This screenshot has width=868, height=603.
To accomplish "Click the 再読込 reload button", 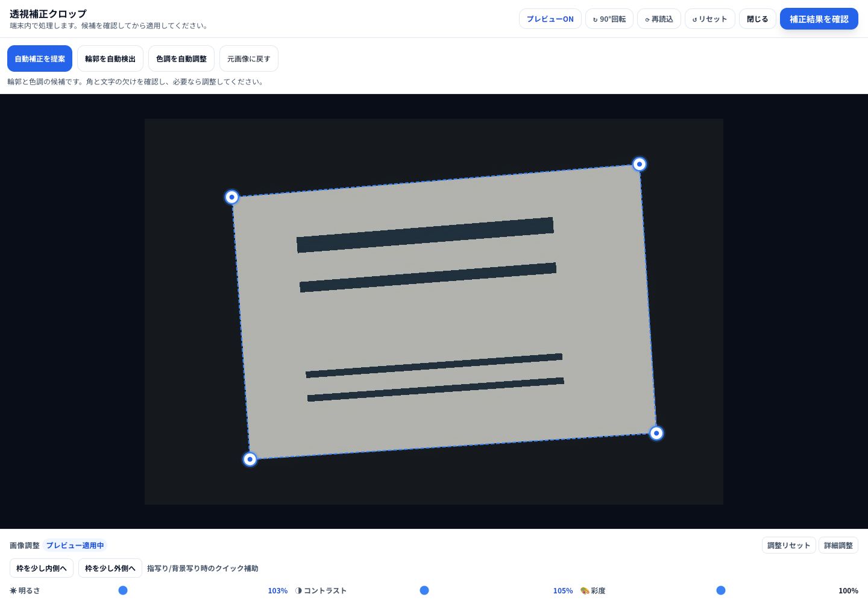I will point(659,19).
